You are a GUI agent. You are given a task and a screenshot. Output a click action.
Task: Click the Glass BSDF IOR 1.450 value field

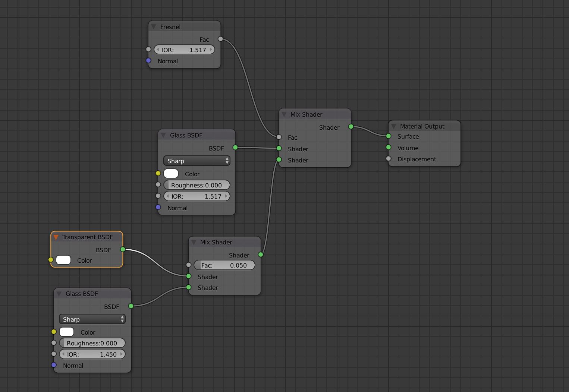[x=92, y=354]
